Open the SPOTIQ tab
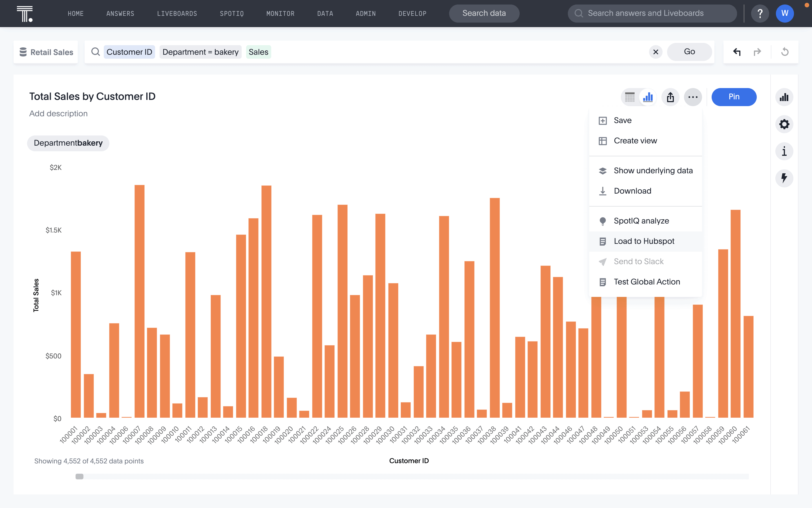 pos(231,14)
